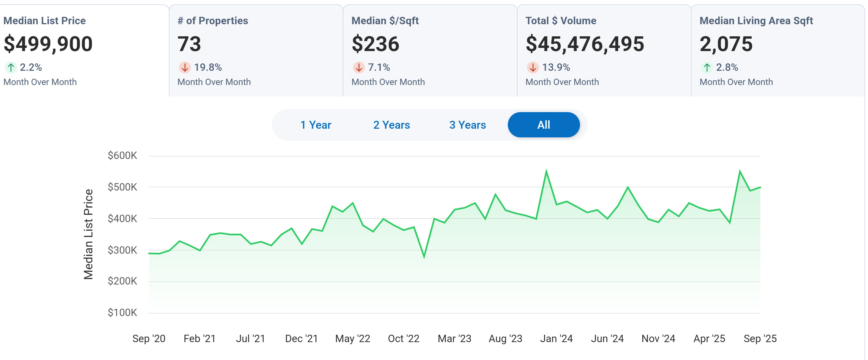Viewport: 868px width, 360px height.
Task: Click green up arrow under Median Living Area
Action: (x=707, y=67)
